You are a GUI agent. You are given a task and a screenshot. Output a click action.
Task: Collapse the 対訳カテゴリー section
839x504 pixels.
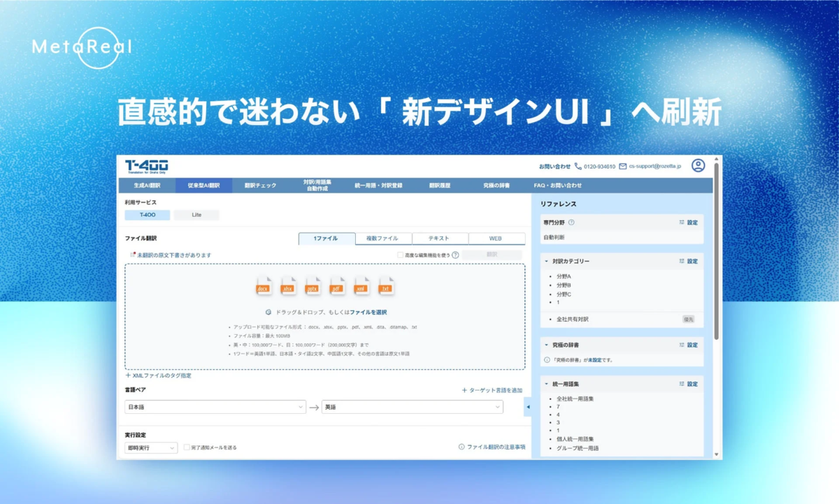point(546,261)
